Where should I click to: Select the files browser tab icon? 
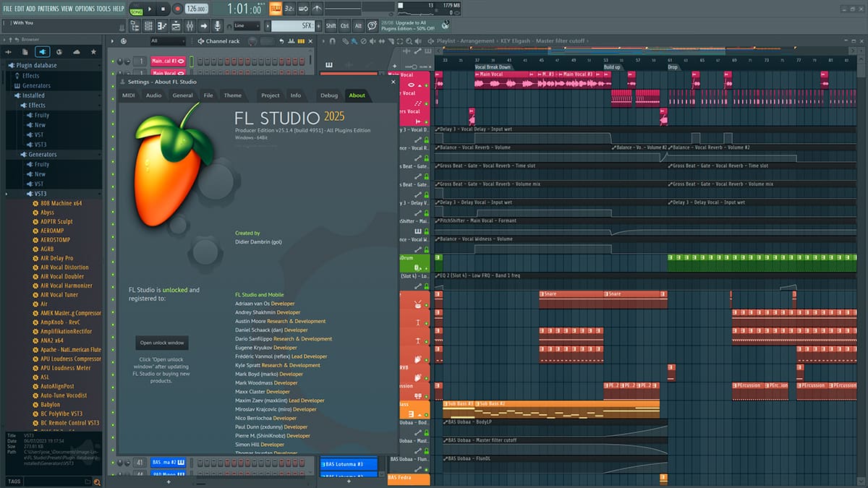coord(25,52)
